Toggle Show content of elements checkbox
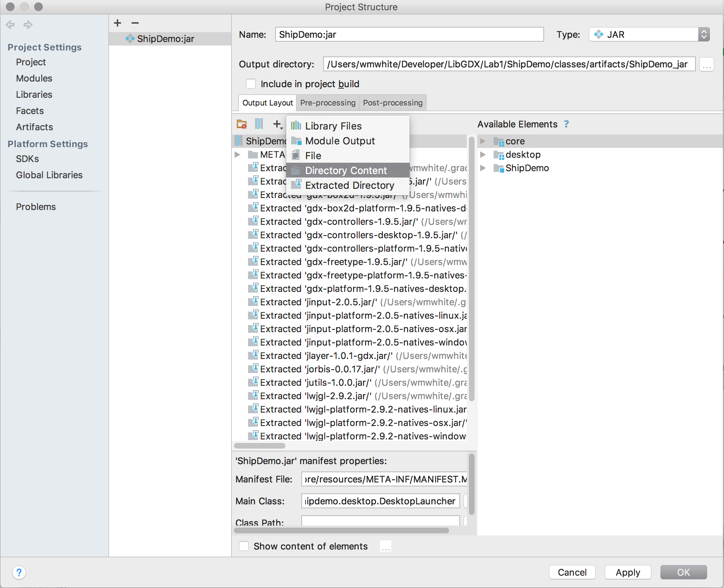 tap(244, 546)
